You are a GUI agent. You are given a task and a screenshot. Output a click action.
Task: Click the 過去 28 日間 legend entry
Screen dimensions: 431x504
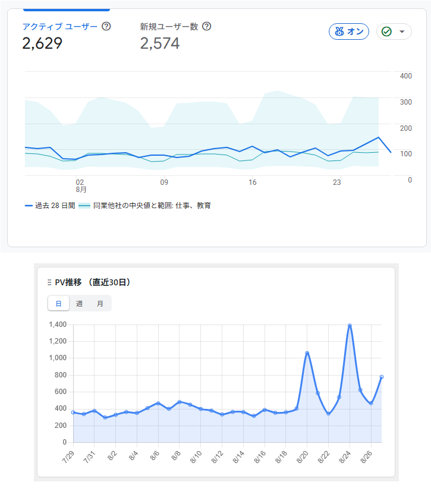click(x=50, y=206)
